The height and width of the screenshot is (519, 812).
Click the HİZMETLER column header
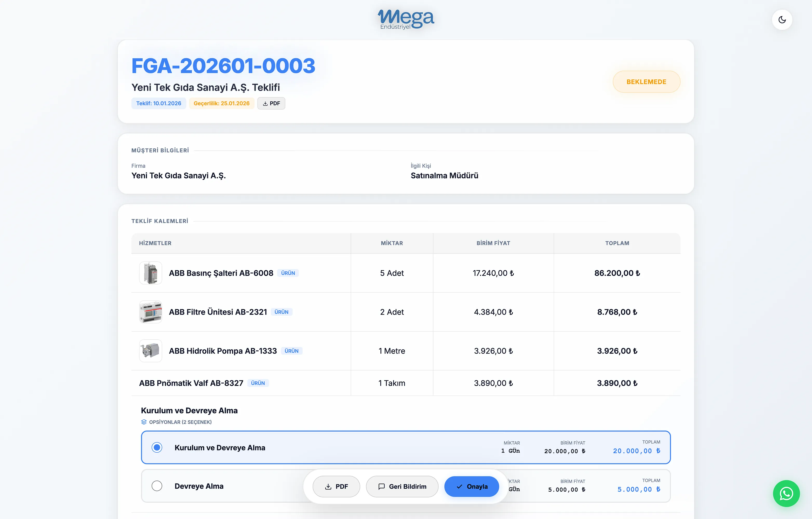click(155, 243)
